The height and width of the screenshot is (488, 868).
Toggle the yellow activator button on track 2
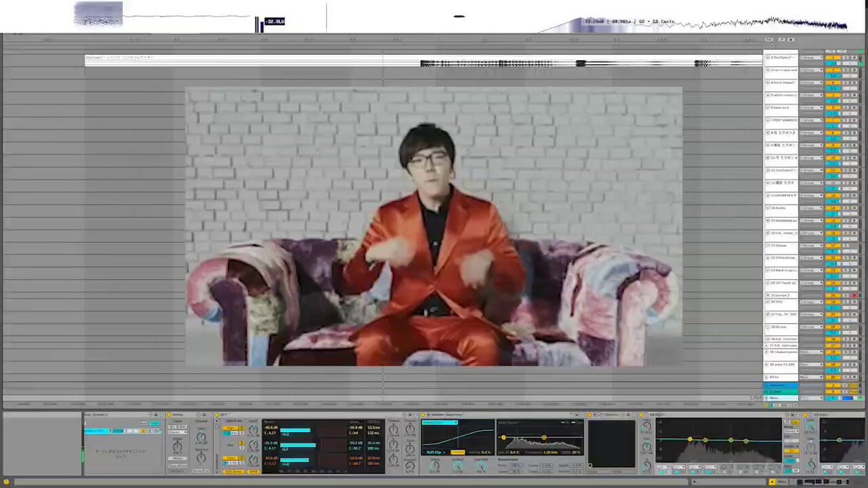[832, 57]
